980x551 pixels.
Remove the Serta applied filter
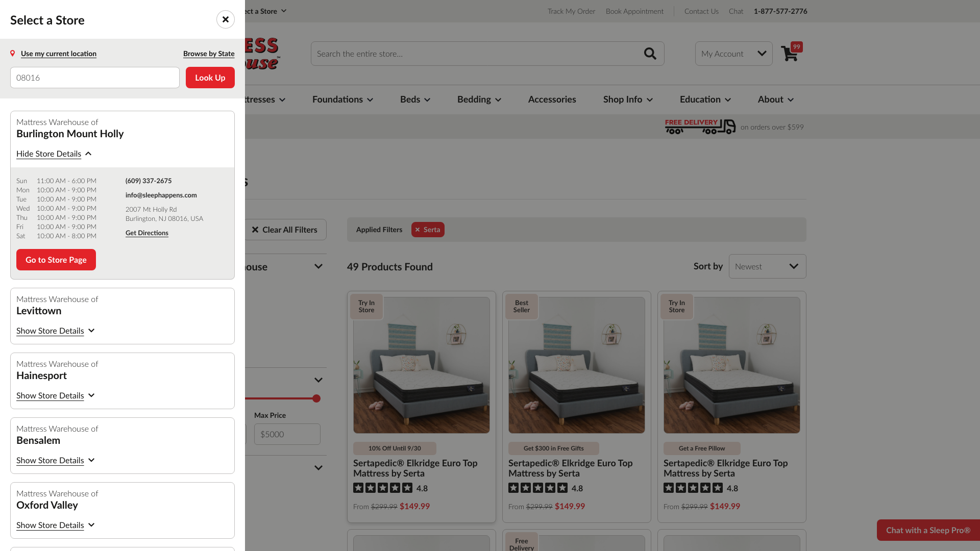418,230
